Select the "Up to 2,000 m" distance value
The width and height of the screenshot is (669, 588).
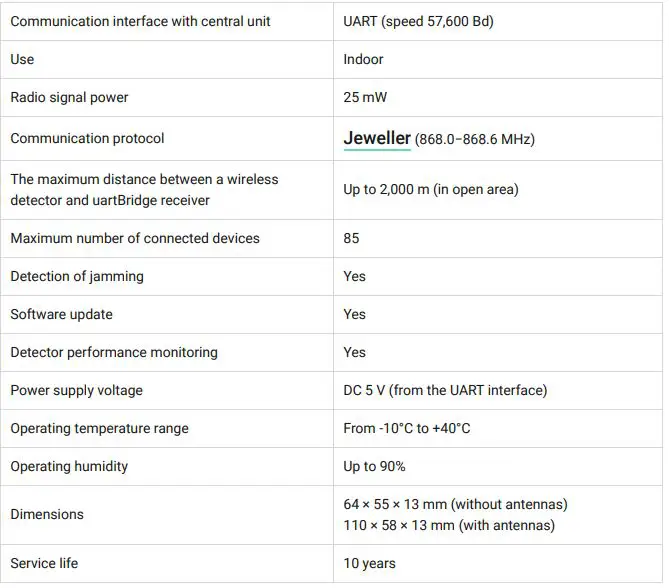pyautogui.click(x=430, y=189)
